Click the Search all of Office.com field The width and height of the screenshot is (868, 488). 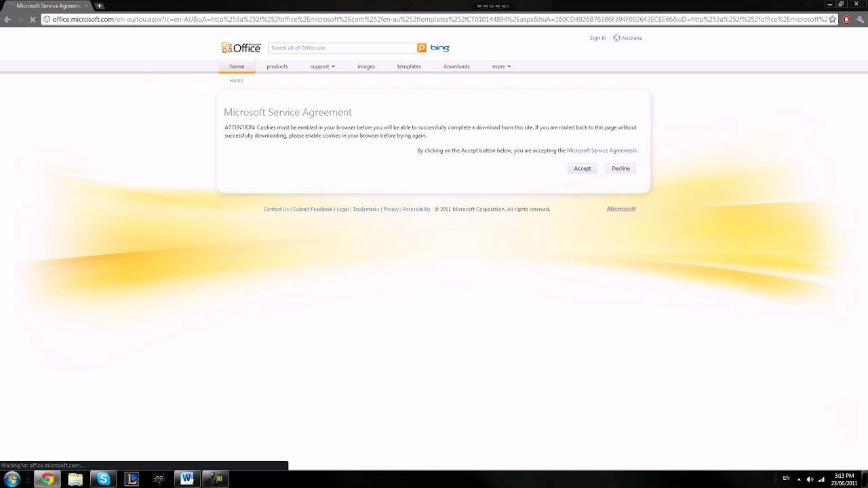click(x=342, y=47)
